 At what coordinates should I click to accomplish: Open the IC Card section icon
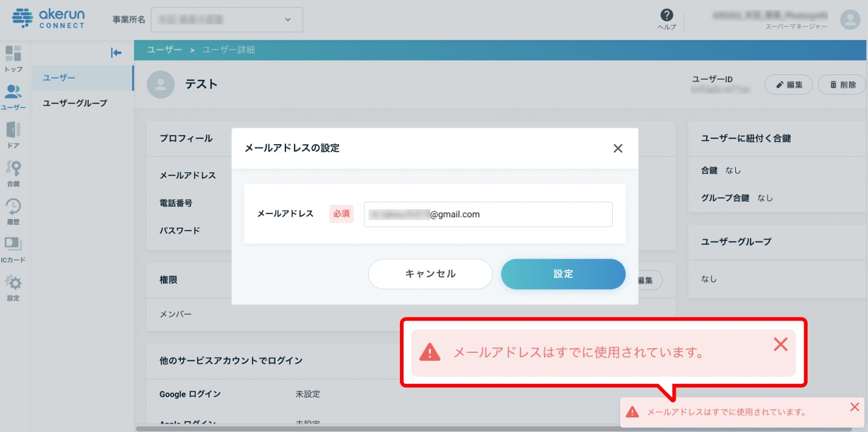(13, 244)
